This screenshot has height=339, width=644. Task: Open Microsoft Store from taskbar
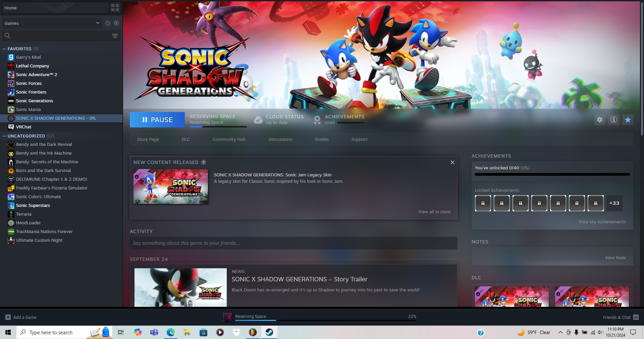tap(204, 332)
